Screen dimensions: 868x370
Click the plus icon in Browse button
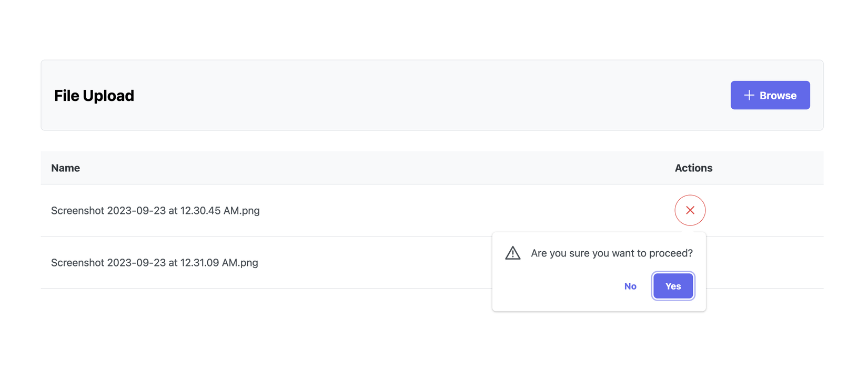point(749,95)
